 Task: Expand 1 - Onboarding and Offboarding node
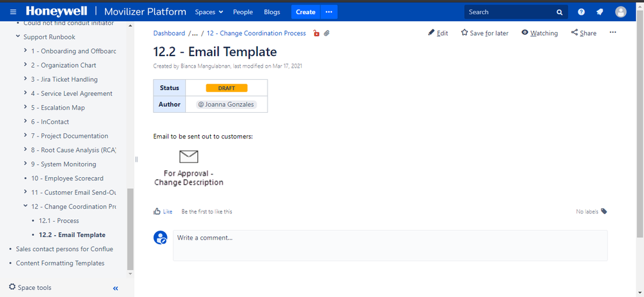tap(26, 51)
